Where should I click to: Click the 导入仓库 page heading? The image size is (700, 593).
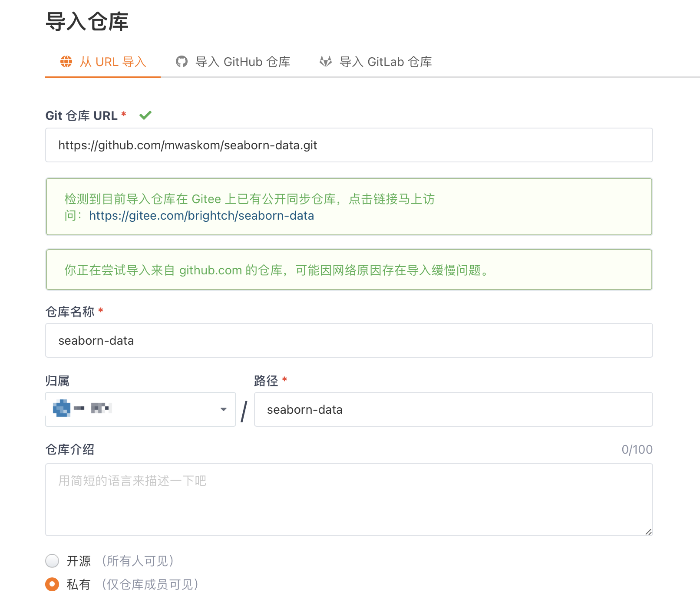pos(87,22)
